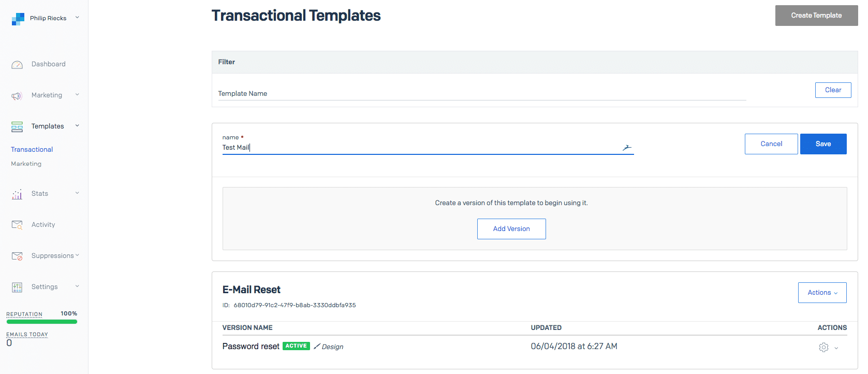
Task: Click the pencil Design icon
Action: [317, 346]
